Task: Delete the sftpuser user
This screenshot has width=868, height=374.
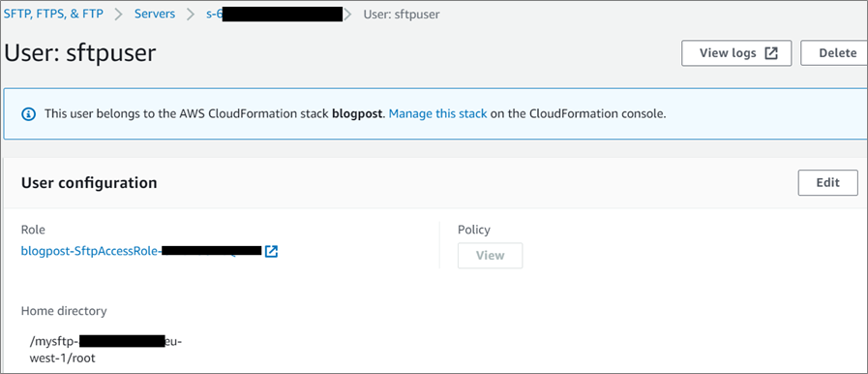Action: coord(835,53)
